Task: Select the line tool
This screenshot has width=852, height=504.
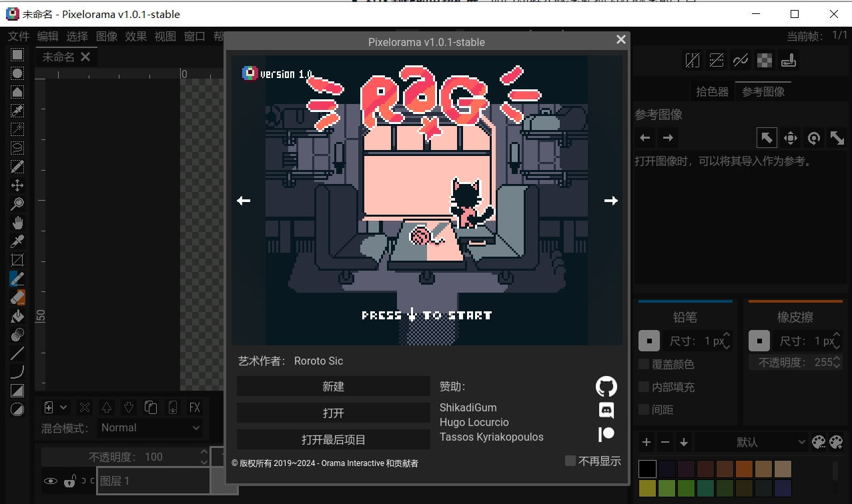Action: [x=17, y=353]
